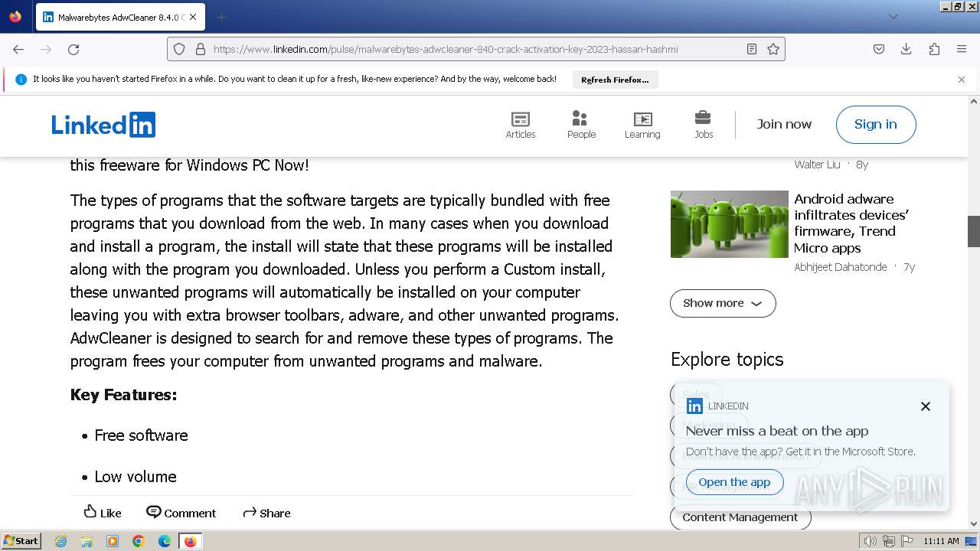This screenshot has height=551, width=980.
Task: Launch Microsoft Edge from the taskbar
Action: click(165, 541)
